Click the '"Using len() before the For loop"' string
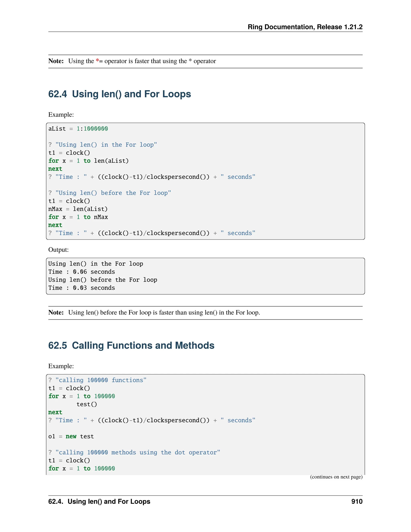The image size is (411, 532). tap(113, 193)
